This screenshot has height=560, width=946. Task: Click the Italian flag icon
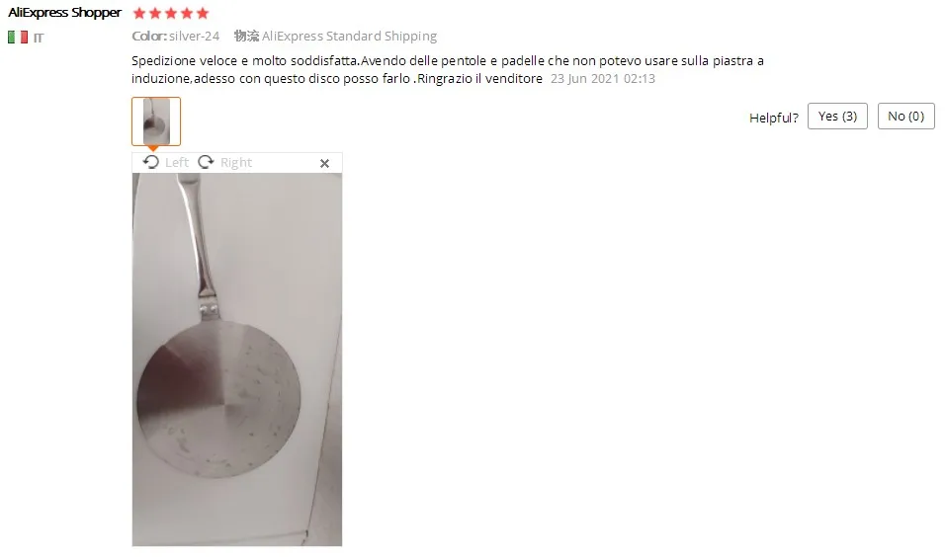click(18, 38)
